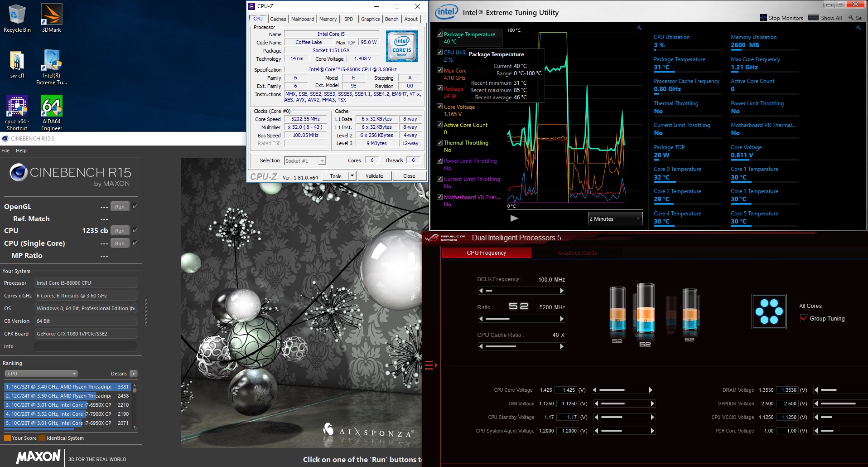Image resolution: width=868 pixels, height=467 pixels.
Task: Decrease BCLK Frequency with left arrow
Action: coord(481,291)
